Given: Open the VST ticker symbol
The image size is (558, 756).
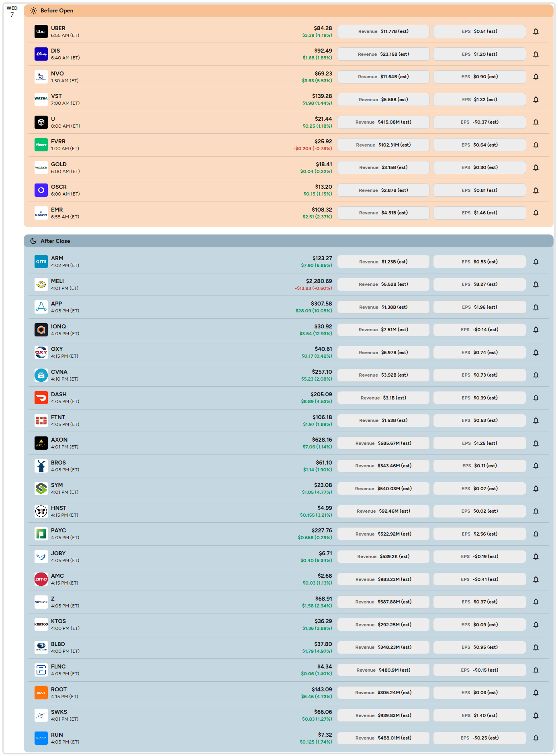Looking at the screenshot, I should [x=56, y=96].
